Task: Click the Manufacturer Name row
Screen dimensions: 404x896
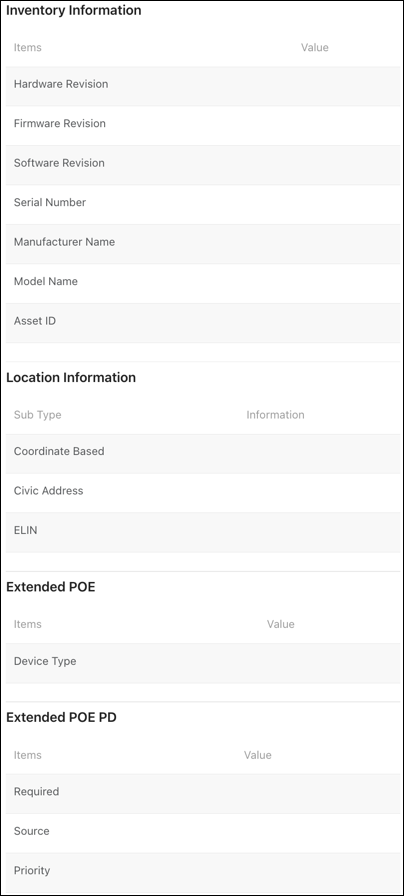Action: (x=202, y=244)
